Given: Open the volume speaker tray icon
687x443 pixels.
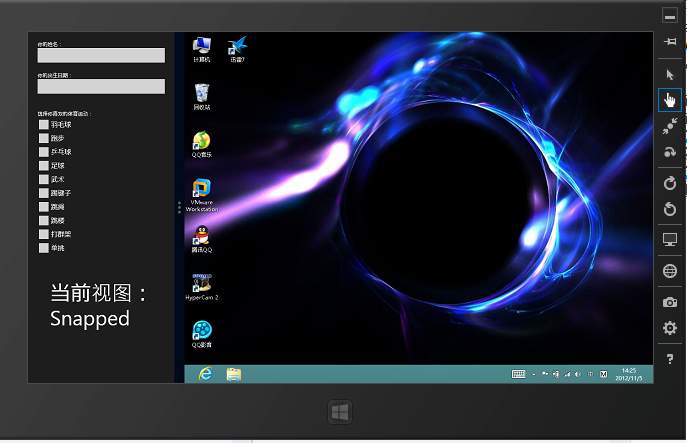Looking at the screenshot, I should coord(578,374).
